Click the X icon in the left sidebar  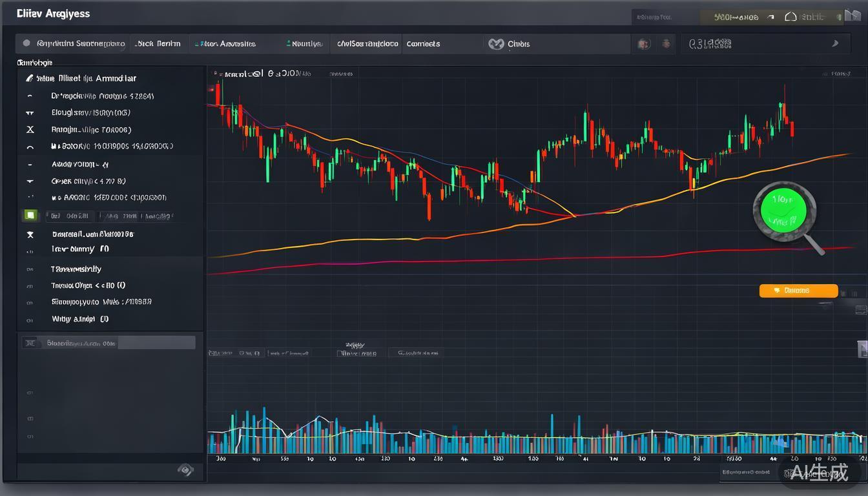[x=30, y=129]
